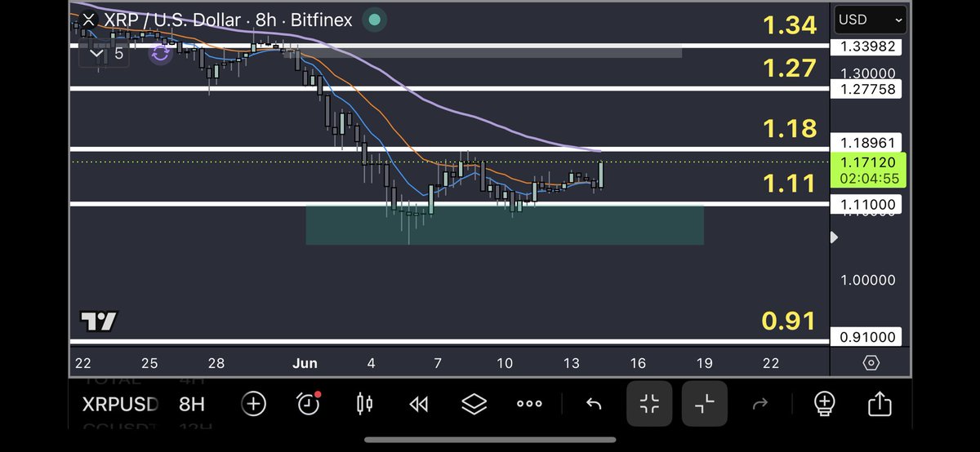Tap the 28 date on the time axis

point(216,363)
